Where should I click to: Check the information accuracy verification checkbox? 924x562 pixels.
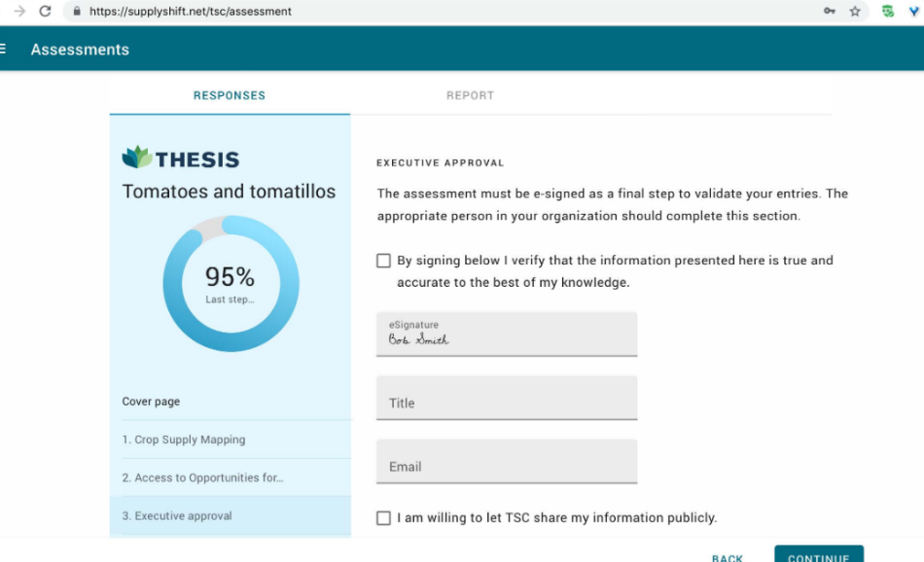(384, 261)
